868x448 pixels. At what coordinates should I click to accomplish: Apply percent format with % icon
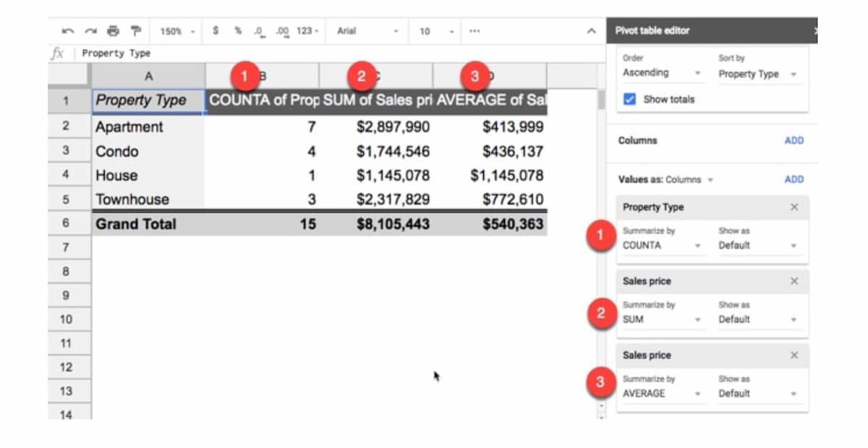237,31
